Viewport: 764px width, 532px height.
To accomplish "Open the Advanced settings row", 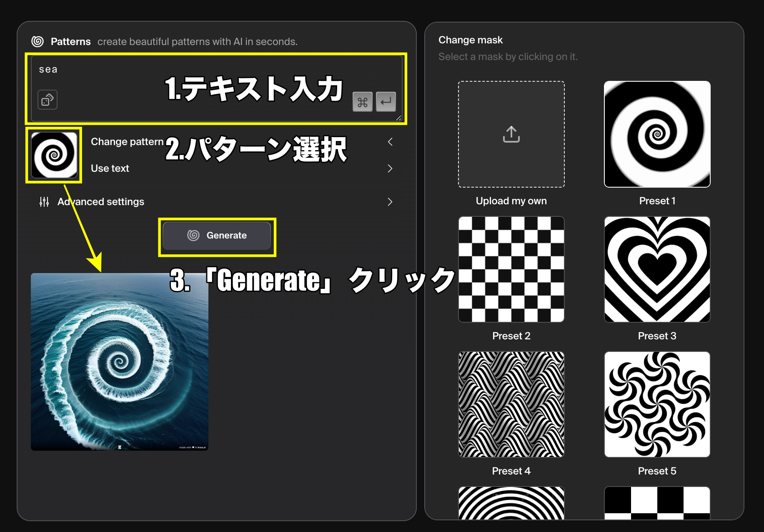I will click(x=217, y=202).
